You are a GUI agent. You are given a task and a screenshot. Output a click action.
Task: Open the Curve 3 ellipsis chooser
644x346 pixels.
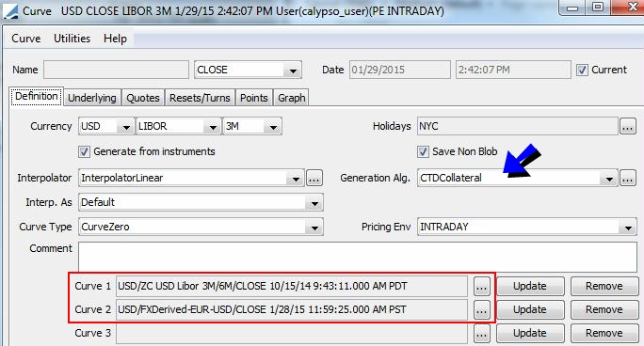tap(481, 334)
